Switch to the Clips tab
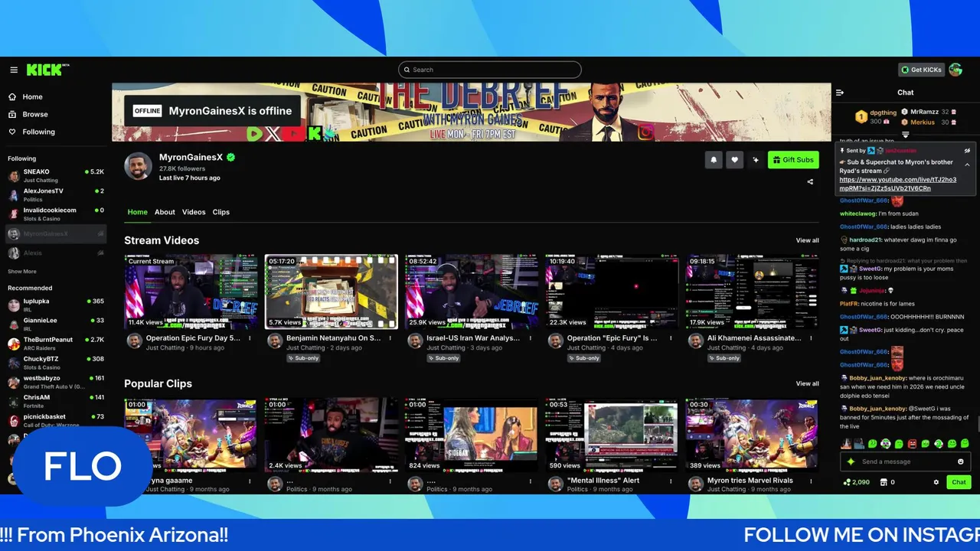Image resolution: width=980 pixels, height=551 pixels. pyautogui.click(x=221, y=212)
